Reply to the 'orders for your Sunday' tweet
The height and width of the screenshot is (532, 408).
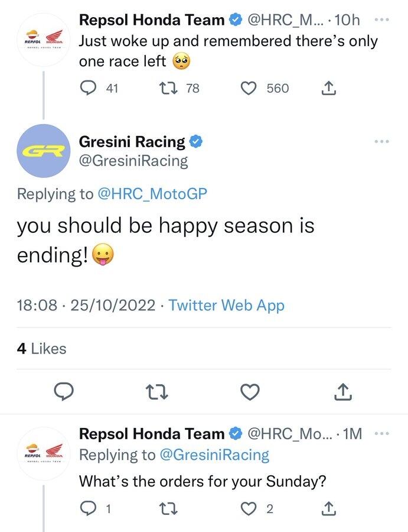88,508
